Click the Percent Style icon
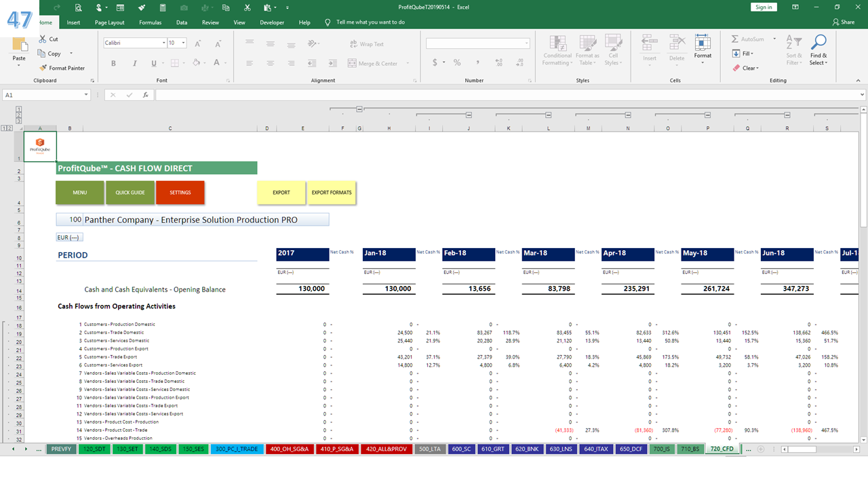The image size is (868, 488). (457, 62)
